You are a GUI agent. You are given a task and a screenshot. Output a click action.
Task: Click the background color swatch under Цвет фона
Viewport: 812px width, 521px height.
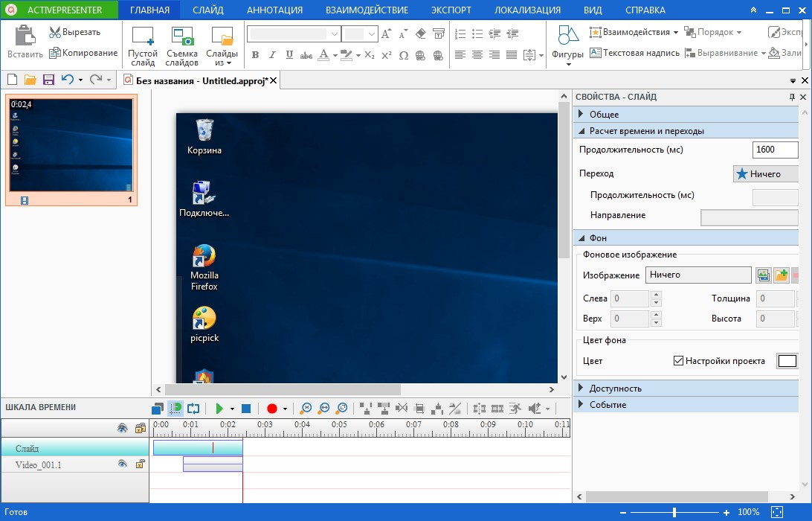point(787,361)
